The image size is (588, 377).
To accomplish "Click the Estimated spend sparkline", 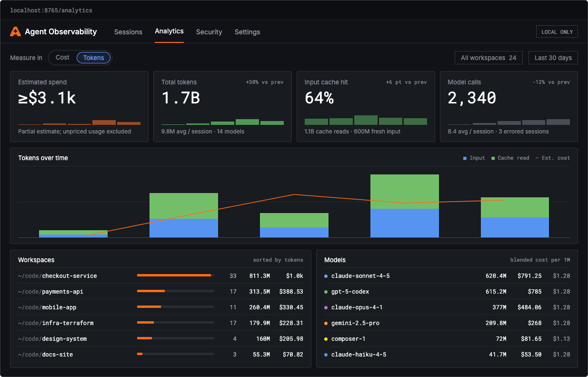I will 79,122.
